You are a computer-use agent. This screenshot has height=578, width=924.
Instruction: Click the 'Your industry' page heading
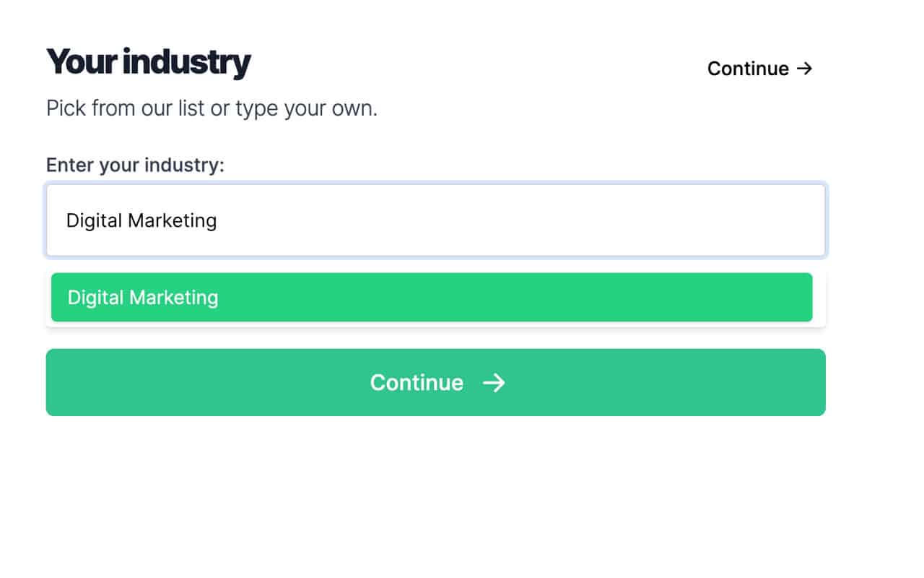[149, 62]
